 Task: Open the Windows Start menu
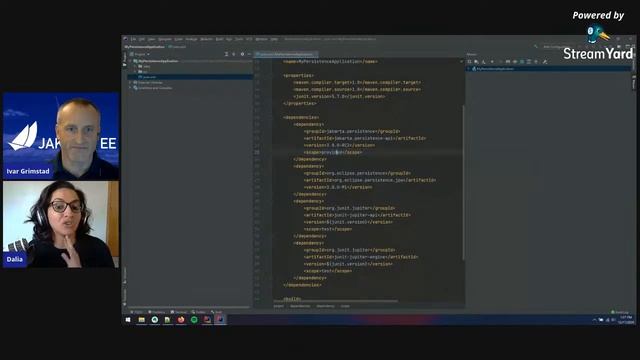[128, 320]
